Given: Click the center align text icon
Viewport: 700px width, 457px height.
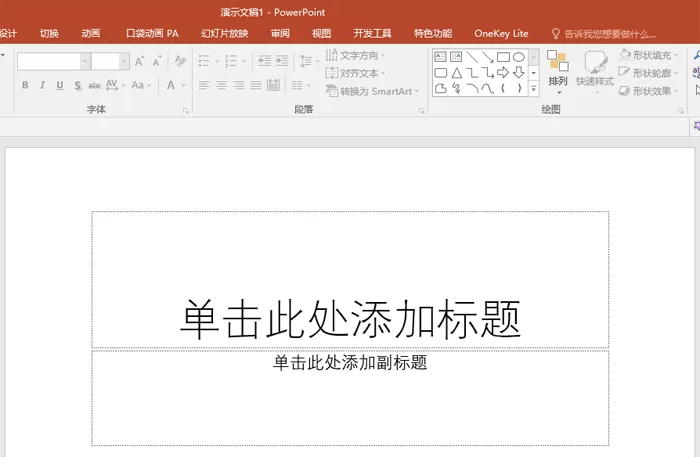Looking at the screenshot, I should click(221, 85).
